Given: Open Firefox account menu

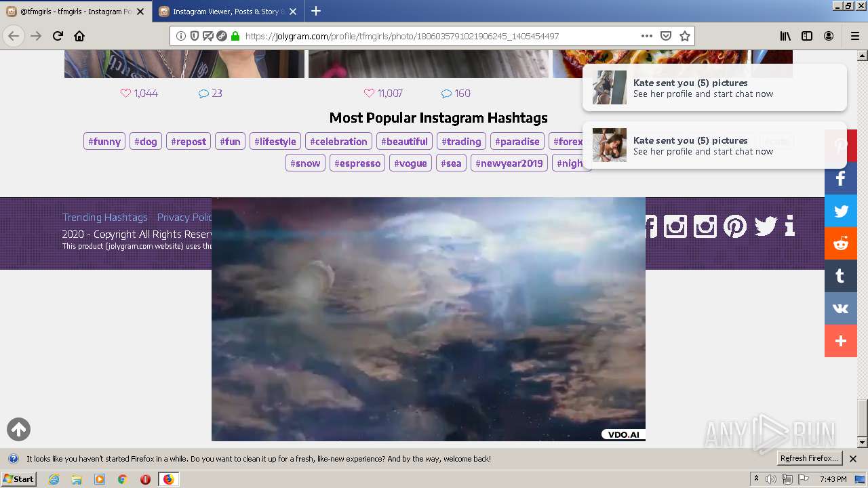Looking at the screenshot, I should pyautogui.click(x=829, y=36).
